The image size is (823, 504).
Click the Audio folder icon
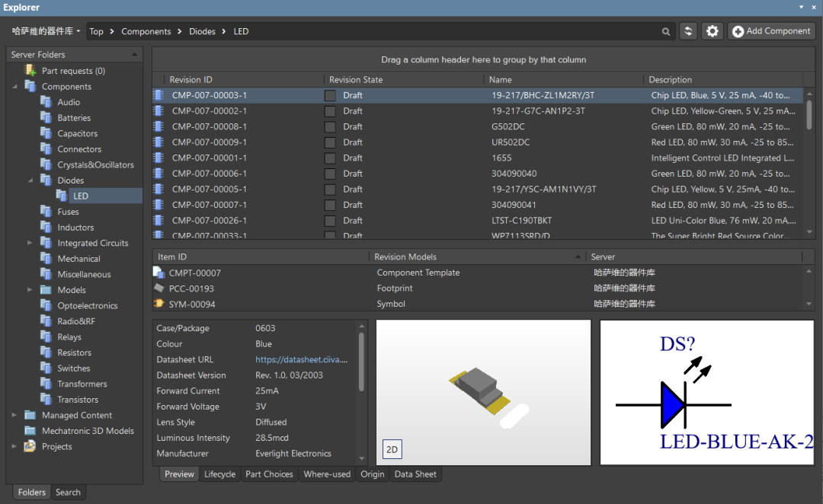click(46, 102)
